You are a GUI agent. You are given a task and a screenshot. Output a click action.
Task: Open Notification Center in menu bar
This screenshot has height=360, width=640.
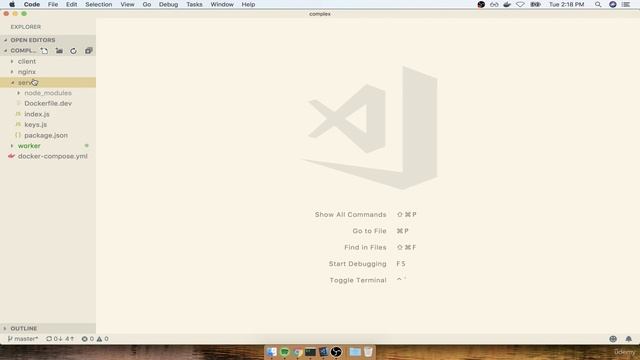(626, 4)
